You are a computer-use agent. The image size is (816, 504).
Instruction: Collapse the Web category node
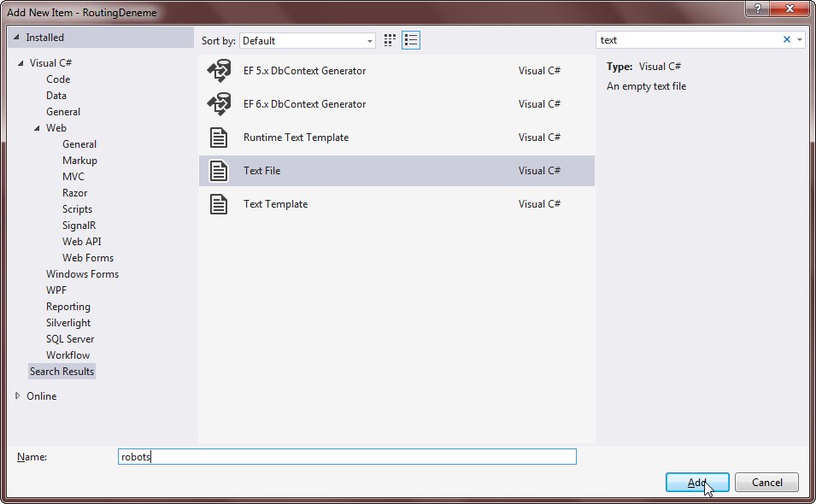37,128
